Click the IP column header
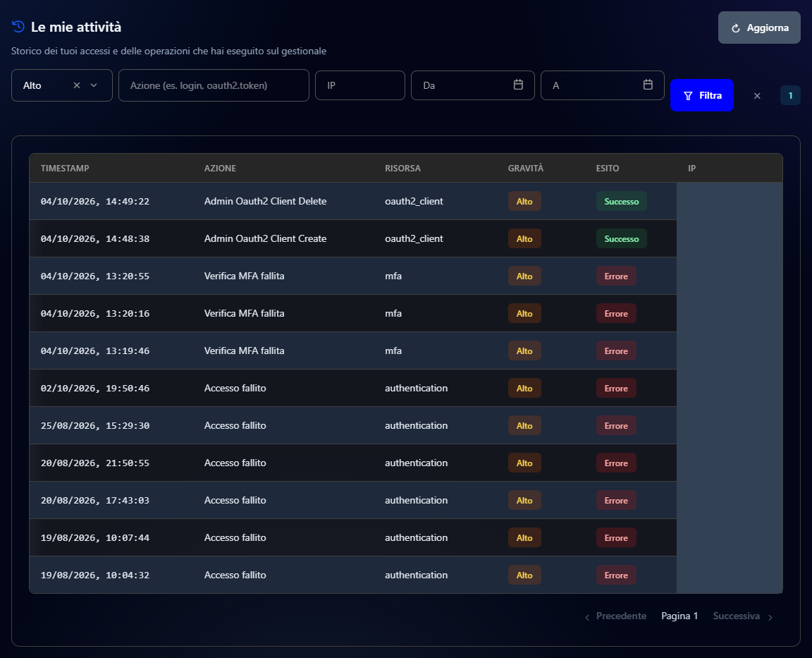 tap(692, 169)
